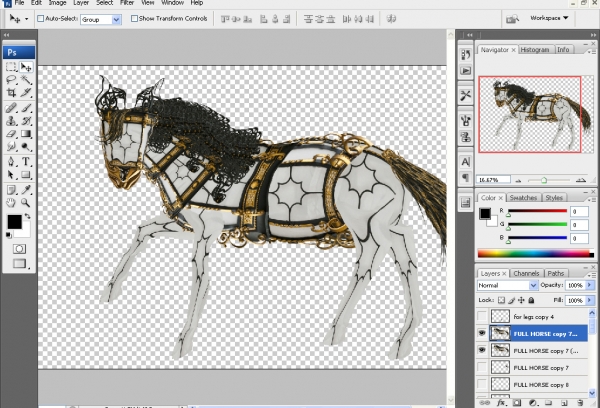
Task: Select the Hand tool
Action: [x=11, y=202]
